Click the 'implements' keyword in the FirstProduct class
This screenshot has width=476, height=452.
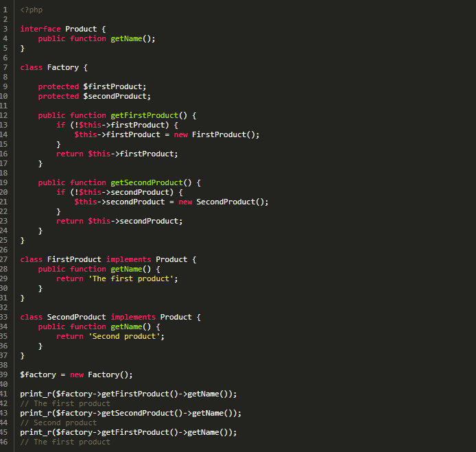(x=128, y=259)
